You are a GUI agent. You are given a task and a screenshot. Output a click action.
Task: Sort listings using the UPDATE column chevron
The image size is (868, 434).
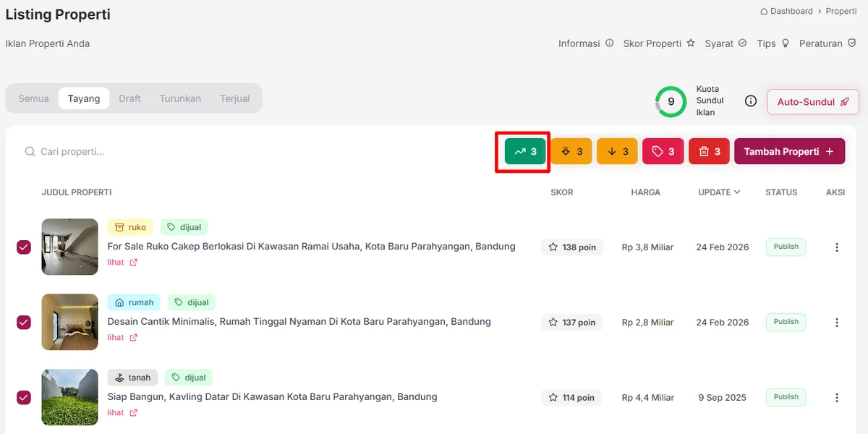point(737,192)
